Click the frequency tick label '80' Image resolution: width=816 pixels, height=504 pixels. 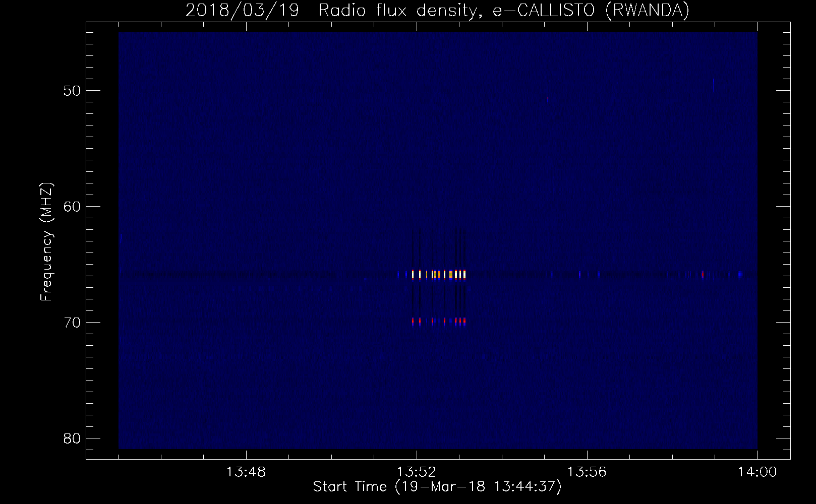click(72, 438)
